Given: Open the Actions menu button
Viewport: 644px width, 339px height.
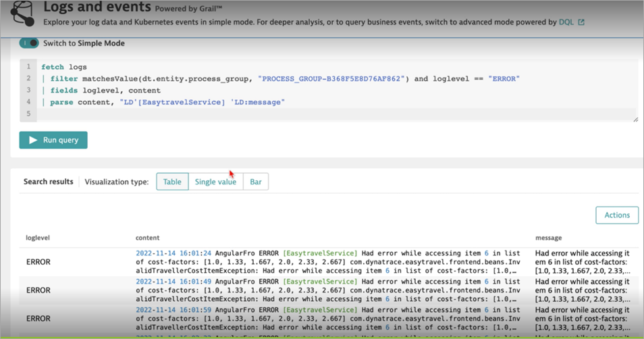Looking at the screenshot, I should click(x=617, y=215).
